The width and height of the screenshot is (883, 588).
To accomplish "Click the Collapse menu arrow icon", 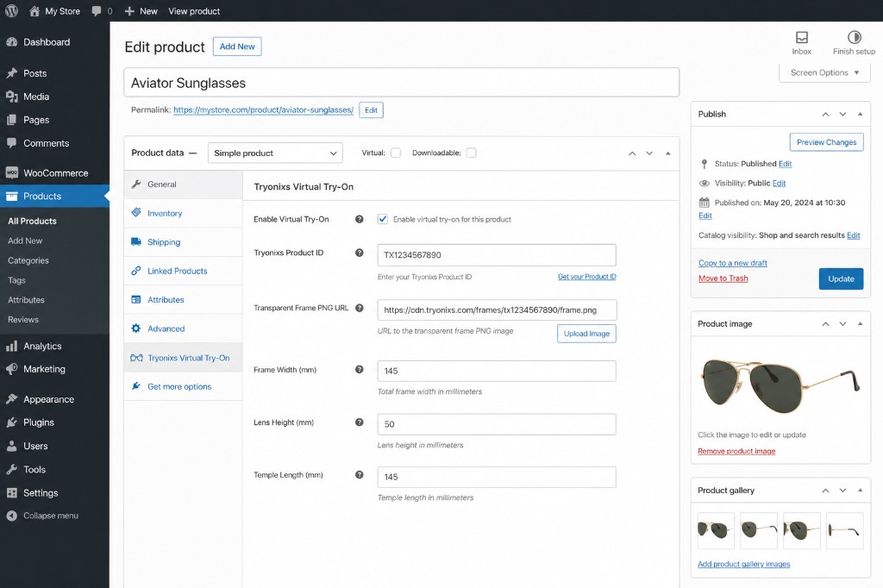I will [12, 516].
